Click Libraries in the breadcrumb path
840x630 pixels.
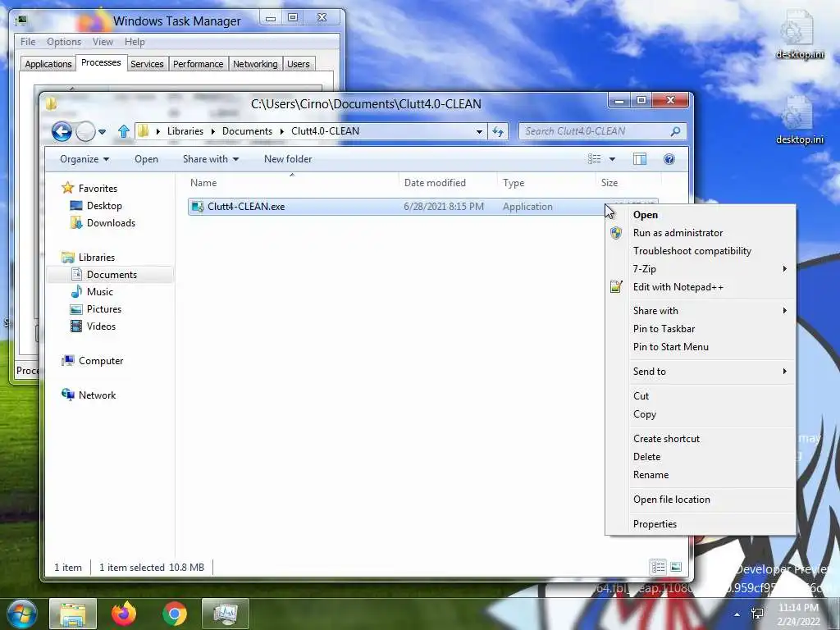click(185, 131)
